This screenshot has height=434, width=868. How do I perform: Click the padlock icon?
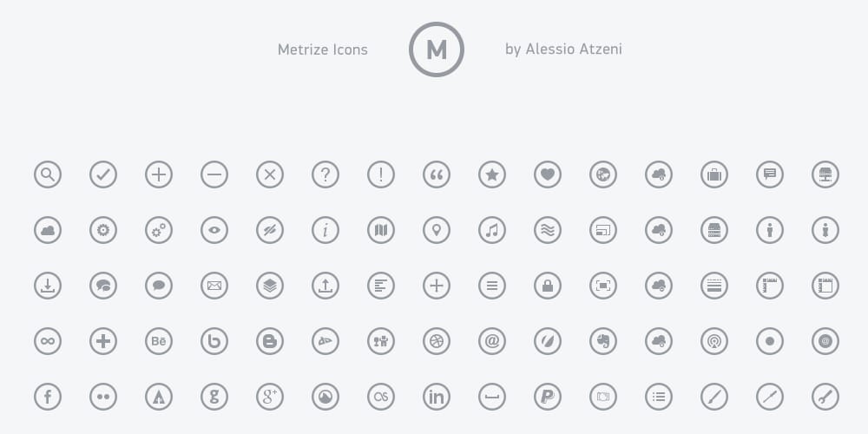tap(548, 286)
